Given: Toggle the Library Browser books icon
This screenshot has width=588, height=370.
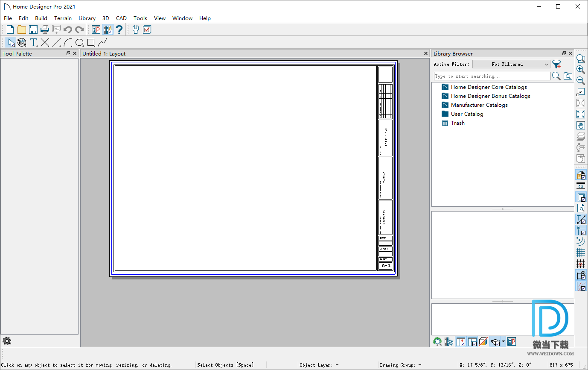Looking at the screenshot, I should point(108,29).
